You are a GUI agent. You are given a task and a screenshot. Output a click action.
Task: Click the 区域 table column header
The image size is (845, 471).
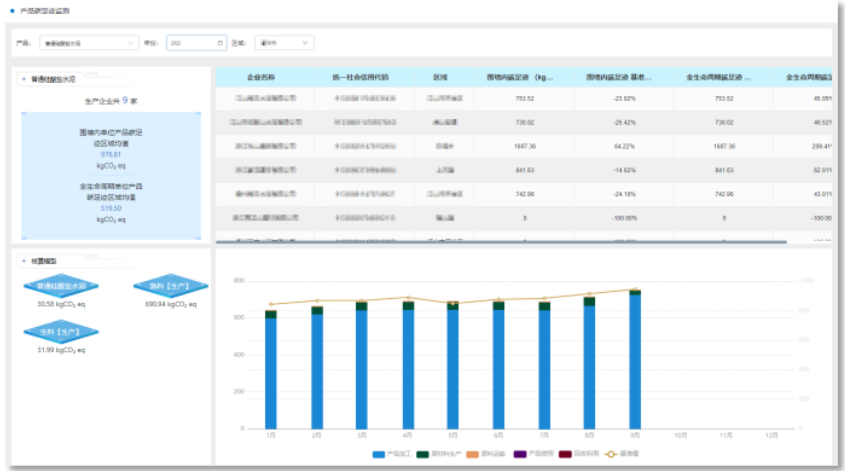pyautogui.click(x=440, y=76)
